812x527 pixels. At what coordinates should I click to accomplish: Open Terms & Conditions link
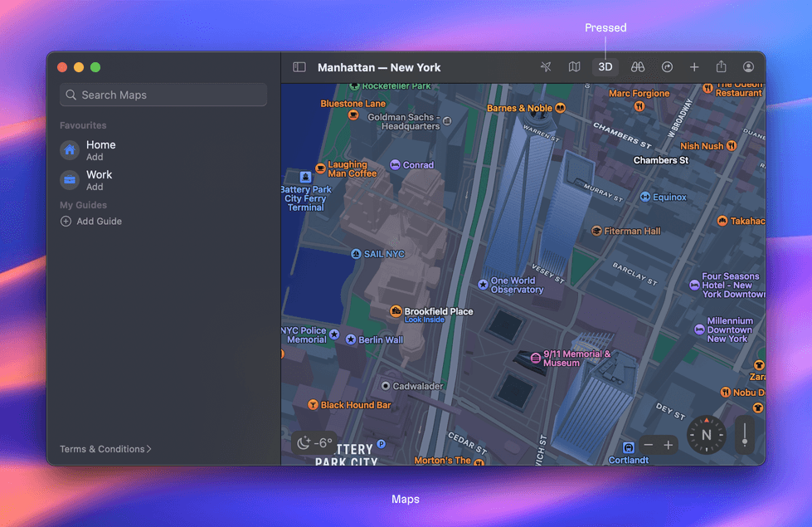(105, 449)
